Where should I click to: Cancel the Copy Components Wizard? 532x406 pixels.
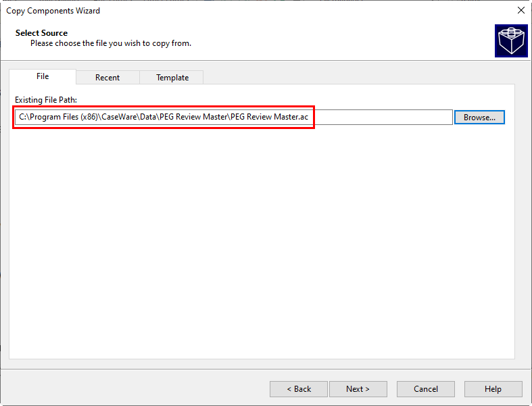425,388
